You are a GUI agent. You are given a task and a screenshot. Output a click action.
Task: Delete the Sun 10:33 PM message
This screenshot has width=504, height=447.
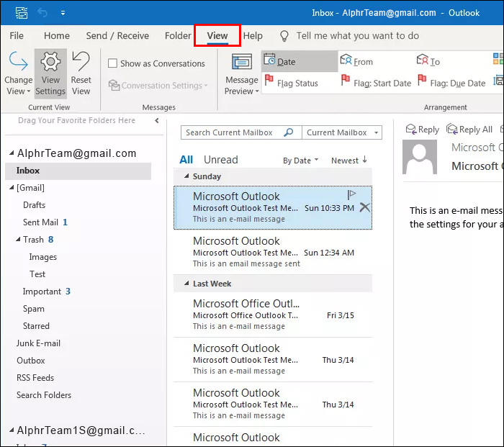pos(364,207)
